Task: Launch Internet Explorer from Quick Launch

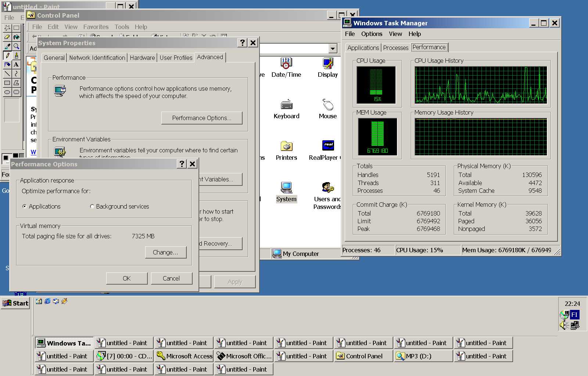Action: (x=47, y=301)
